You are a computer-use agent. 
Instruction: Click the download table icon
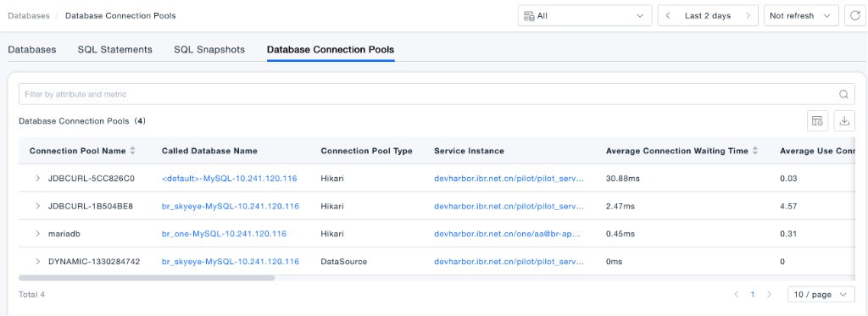[x=844, y=120]
